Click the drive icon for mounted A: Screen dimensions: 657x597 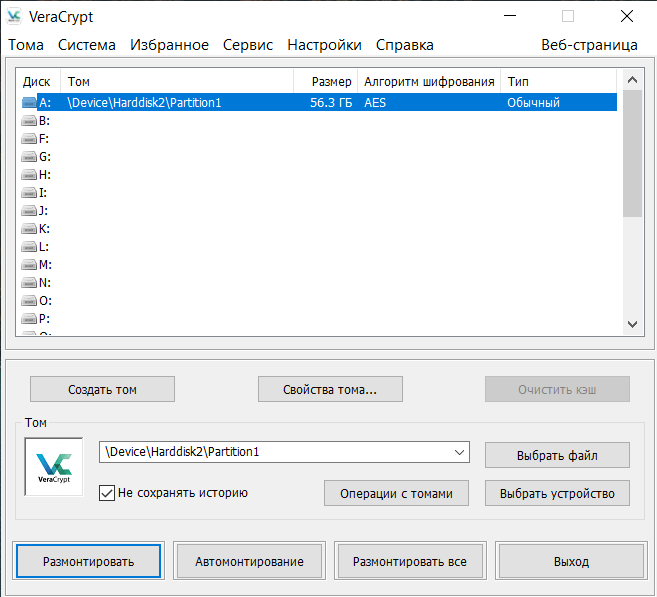pos(29,103)
